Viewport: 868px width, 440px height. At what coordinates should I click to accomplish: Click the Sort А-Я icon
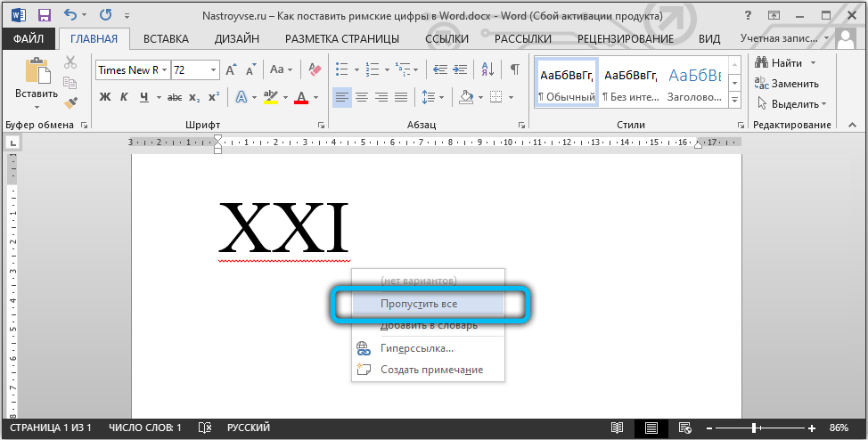pos(487,69)
